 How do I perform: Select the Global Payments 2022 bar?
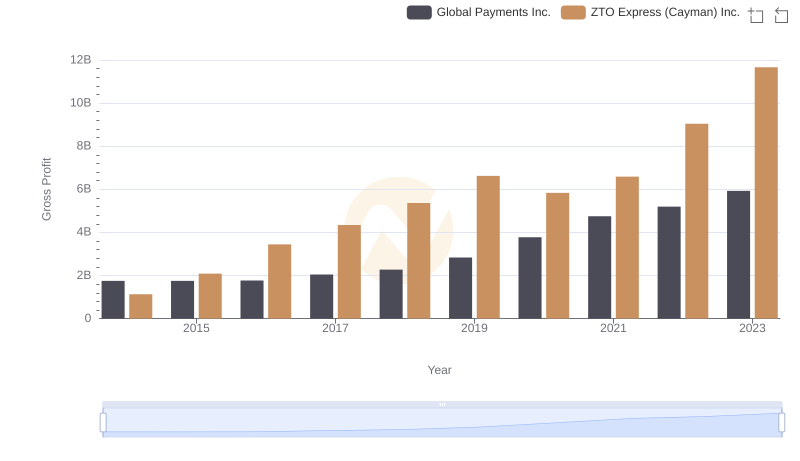pos(669,263)
